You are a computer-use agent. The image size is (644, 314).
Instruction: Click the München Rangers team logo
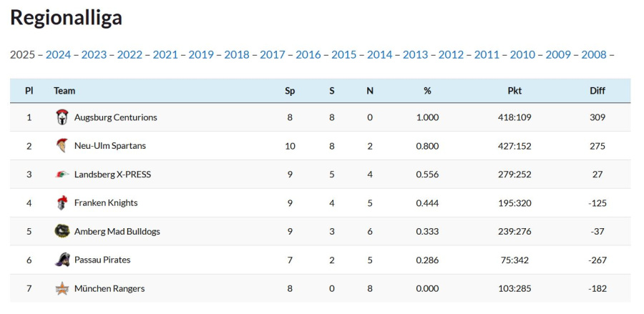[62, 288]
